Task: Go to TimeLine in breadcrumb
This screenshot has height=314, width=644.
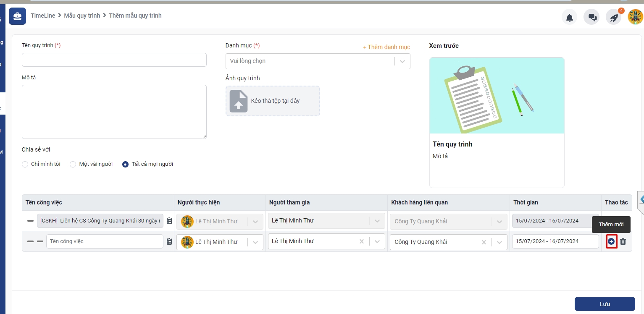Action: [x=43, y=16]
